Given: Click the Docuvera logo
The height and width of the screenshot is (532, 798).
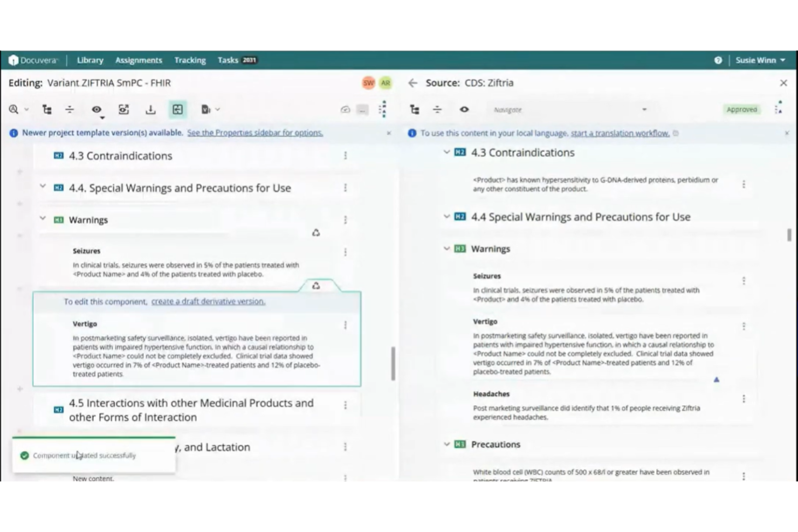Looking at the screenshot, I should point(33,60).
